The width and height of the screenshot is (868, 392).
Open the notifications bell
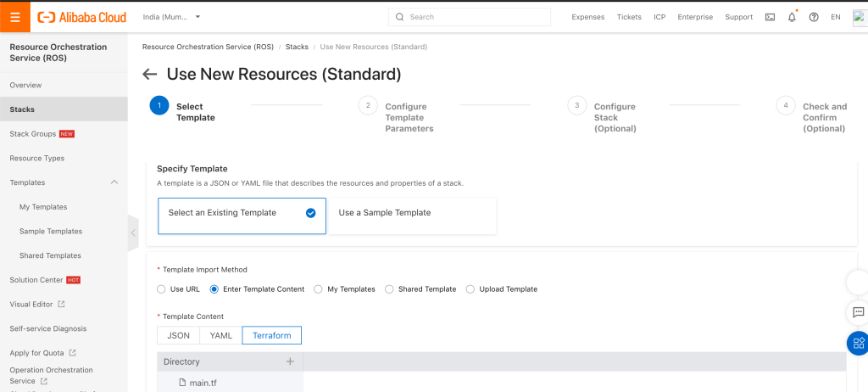pos(792,17)
